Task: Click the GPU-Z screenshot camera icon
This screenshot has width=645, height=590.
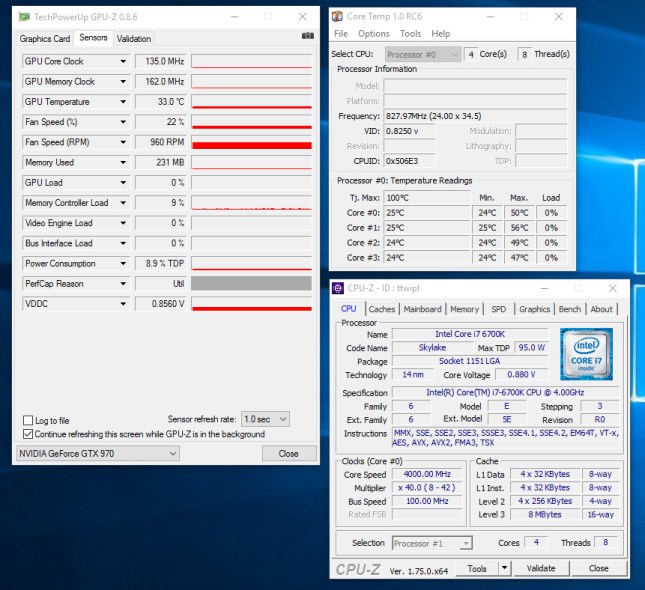Action: [x=307, y=37]
